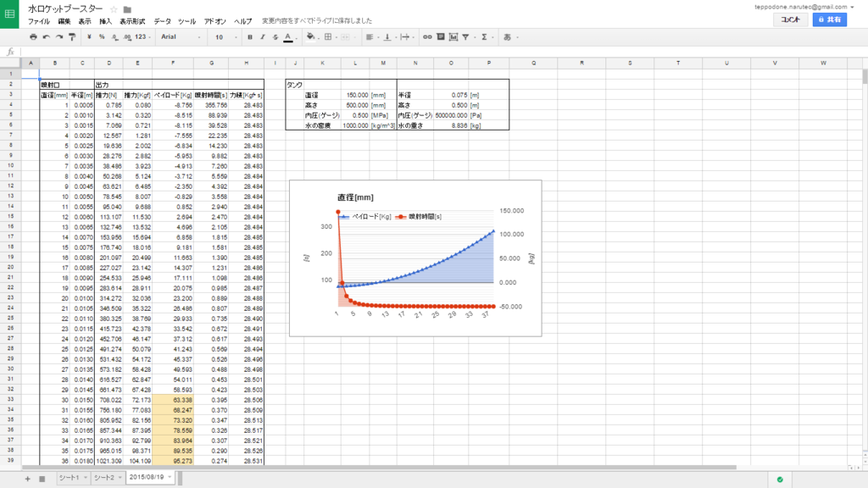Open the all sheets list icon
Image resolution: width=868 pixels, height=488 pixels.
(42, 479)
